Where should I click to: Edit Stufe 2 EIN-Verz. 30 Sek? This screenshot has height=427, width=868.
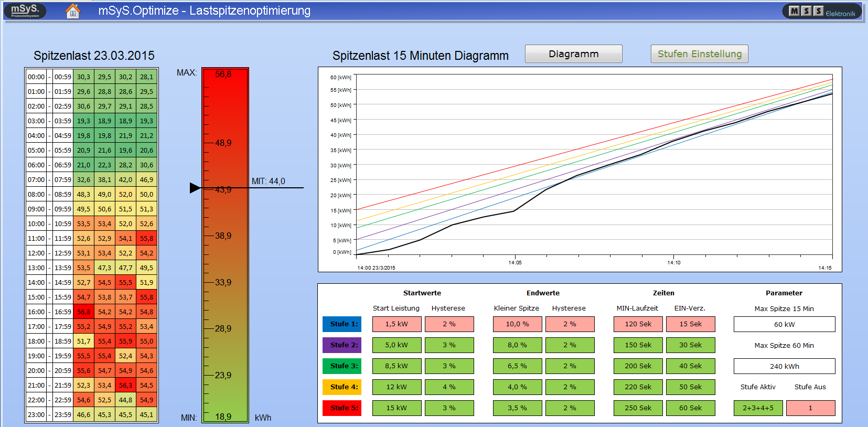click(x=690, y=345)
